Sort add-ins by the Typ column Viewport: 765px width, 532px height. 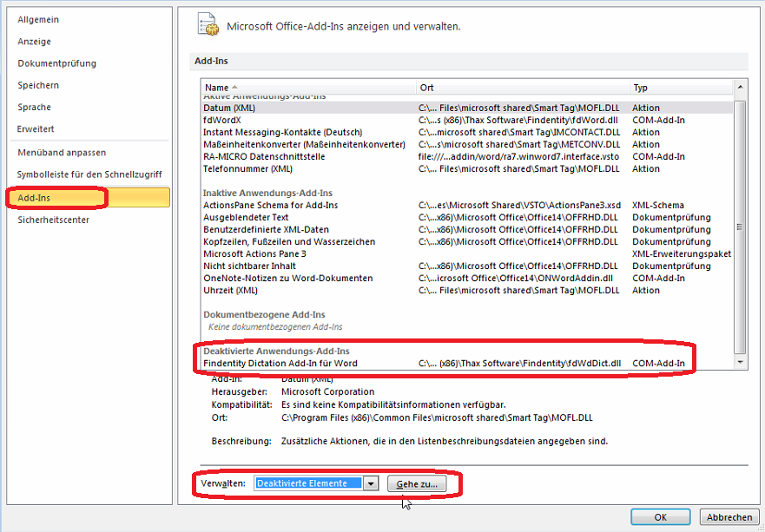[681, 88]
